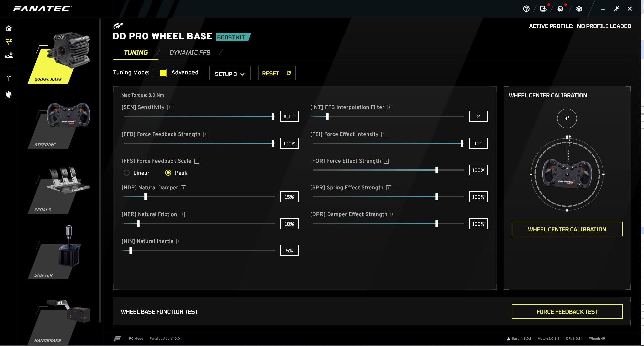The image size is (644, 346).
Task: Show info for Natural Damper
Action: pos(183,188)
